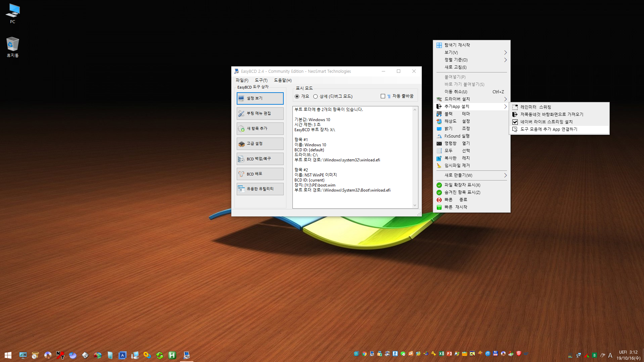Open the green sync arrows taskbar icon
Screen dimensions: 644x362
(x=160, y=355)
